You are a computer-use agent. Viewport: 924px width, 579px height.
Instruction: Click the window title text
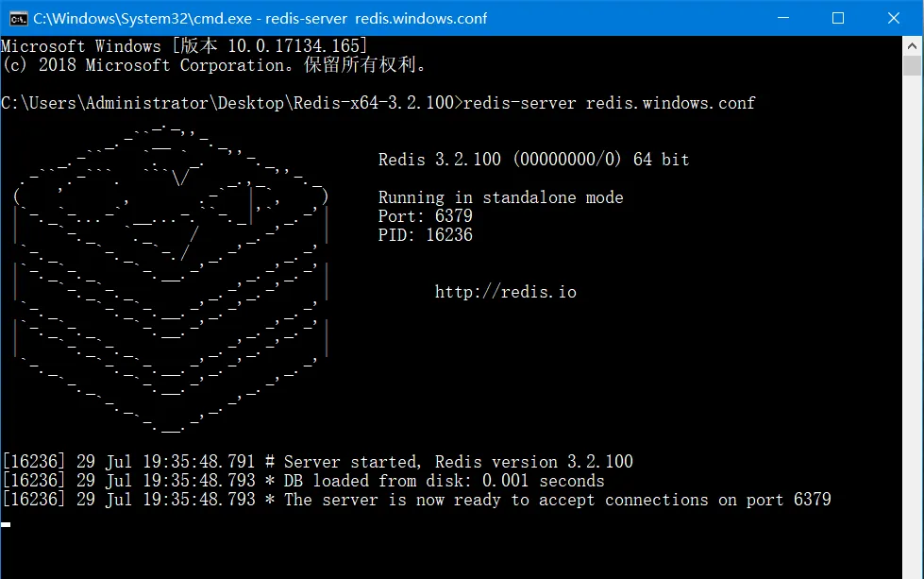[260, 19]
